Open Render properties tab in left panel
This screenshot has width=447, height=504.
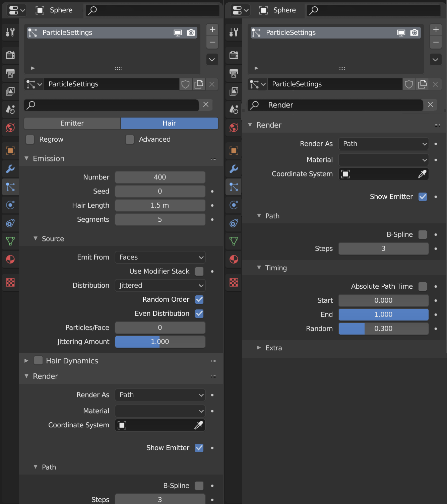point(10,55)
